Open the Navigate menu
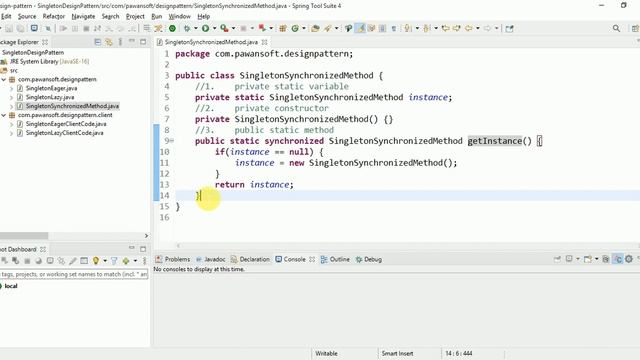The width and height of the screenshot is (640, 360). (x=83, y=16)
